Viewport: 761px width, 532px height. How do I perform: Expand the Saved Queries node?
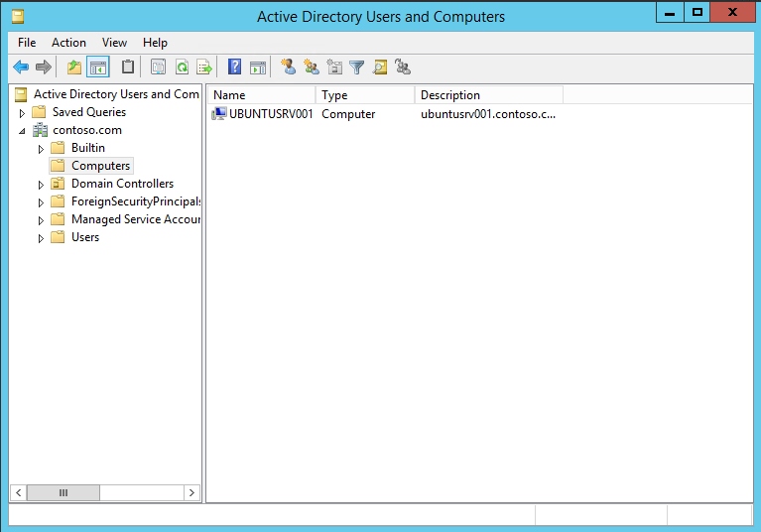point(22,113)
